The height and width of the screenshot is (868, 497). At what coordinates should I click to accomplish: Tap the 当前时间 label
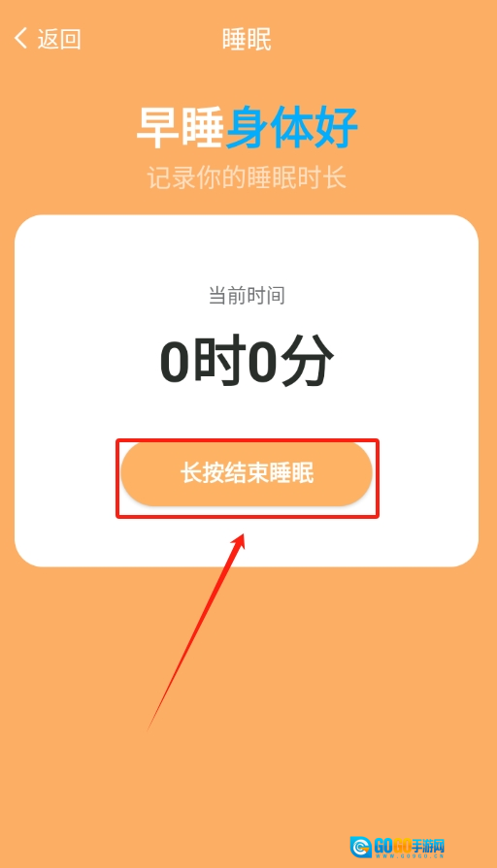coord(247,296)
